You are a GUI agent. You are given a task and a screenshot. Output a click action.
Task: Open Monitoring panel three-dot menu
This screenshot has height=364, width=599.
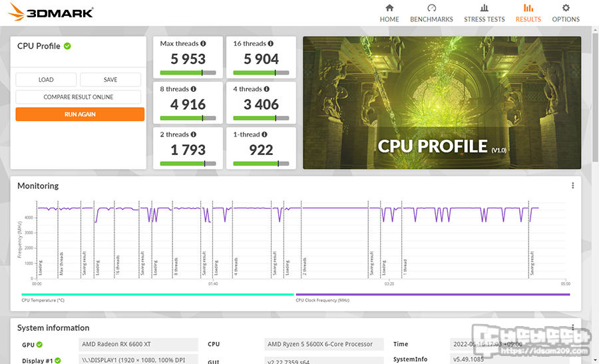[x=572, y=186]
